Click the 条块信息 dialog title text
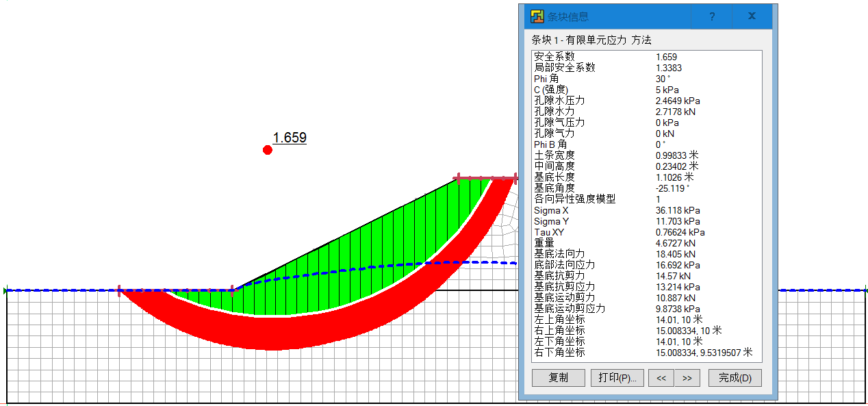 click(568, 16)
